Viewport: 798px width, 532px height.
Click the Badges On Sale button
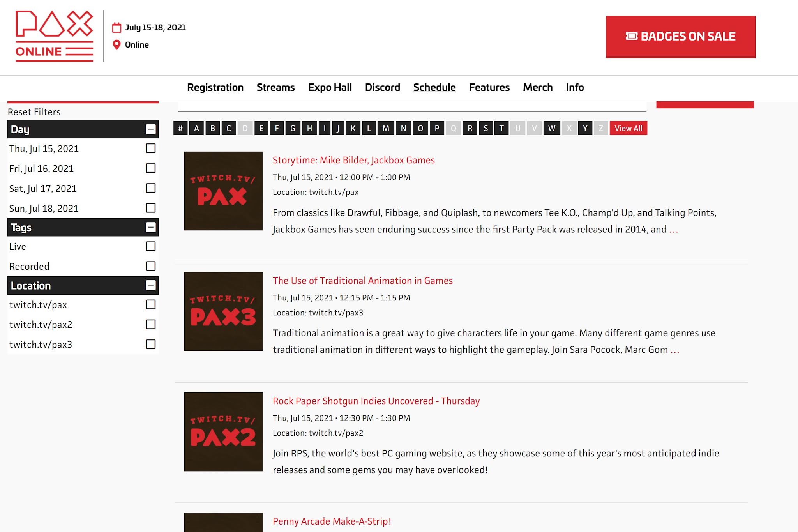pyautogui.click(x=680, y=37)
